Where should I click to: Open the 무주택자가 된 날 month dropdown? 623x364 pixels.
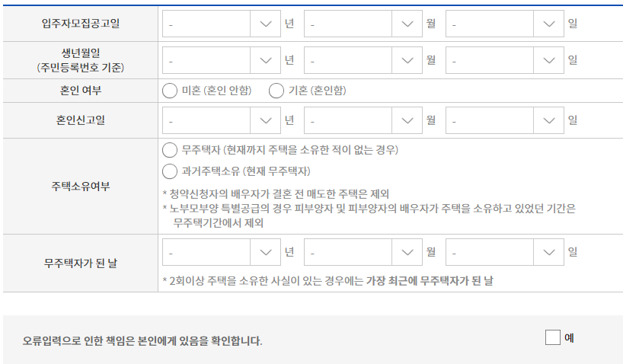pyautogui.click(x=363, y=252)
